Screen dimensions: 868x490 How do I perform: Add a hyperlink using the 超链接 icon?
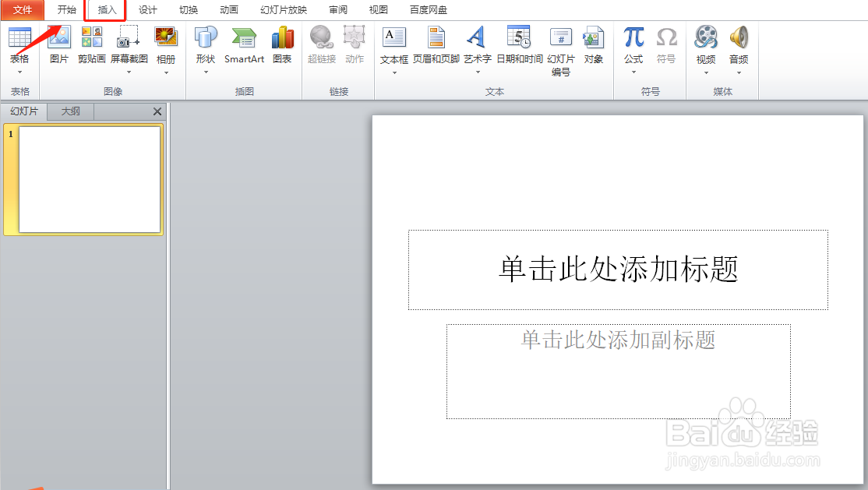click(x=321, y=47)
